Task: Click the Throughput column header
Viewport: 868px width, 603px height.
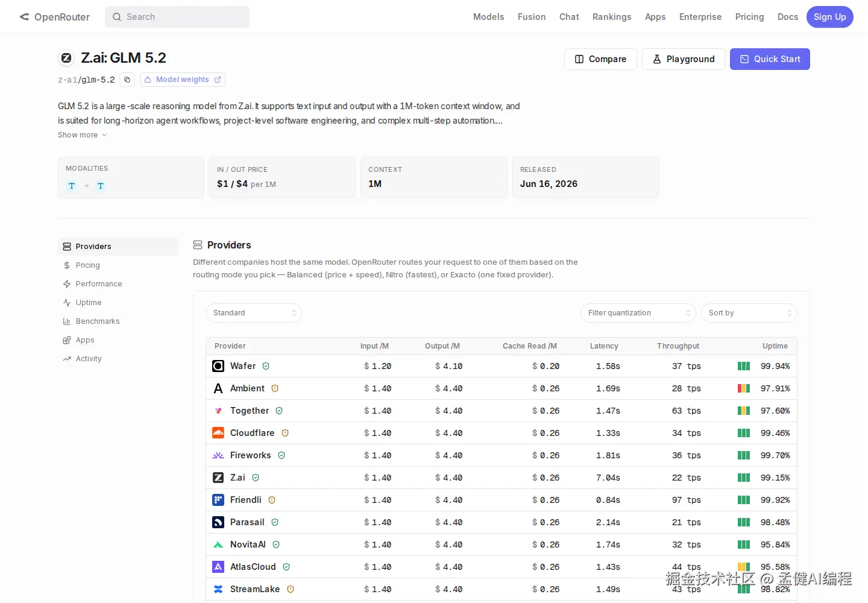Action: coord(678,346)
